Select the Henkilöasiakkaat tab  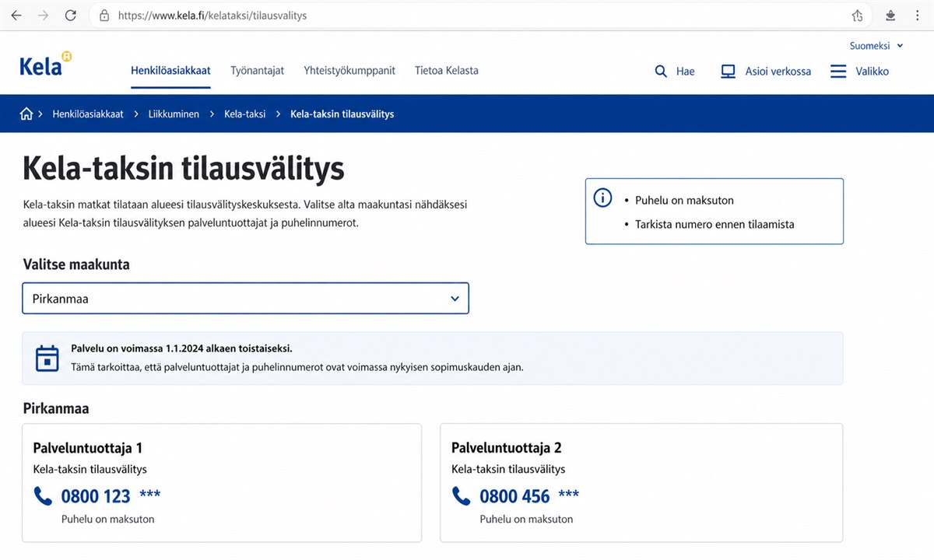point(170,71)
